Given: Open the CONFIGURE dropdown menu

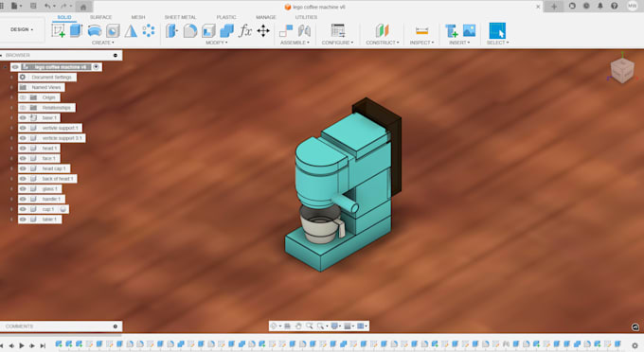Looking at the screenshot, I should point(337,43).
